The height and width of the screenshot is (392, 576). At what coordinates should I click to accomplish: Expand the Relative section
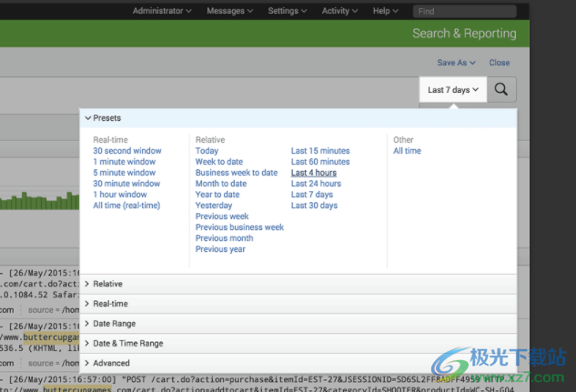(x=298, y=284)
